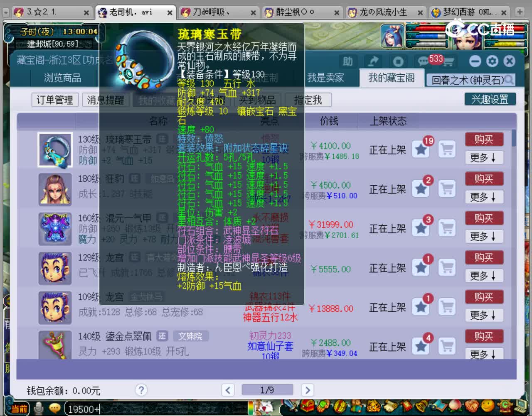Expand 更多 options for ¥2488.00 listing
Screen dimensions: 532x416
(x=484, y=354)
